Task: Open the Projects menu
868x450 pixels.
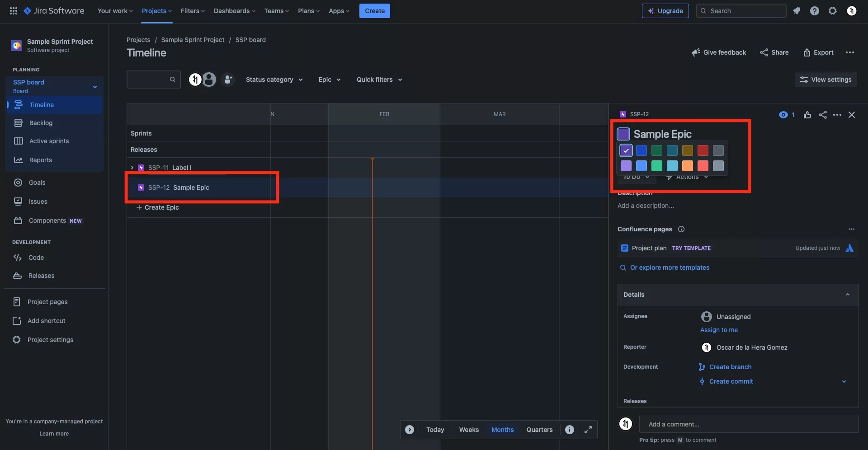Action: [157, 11]
